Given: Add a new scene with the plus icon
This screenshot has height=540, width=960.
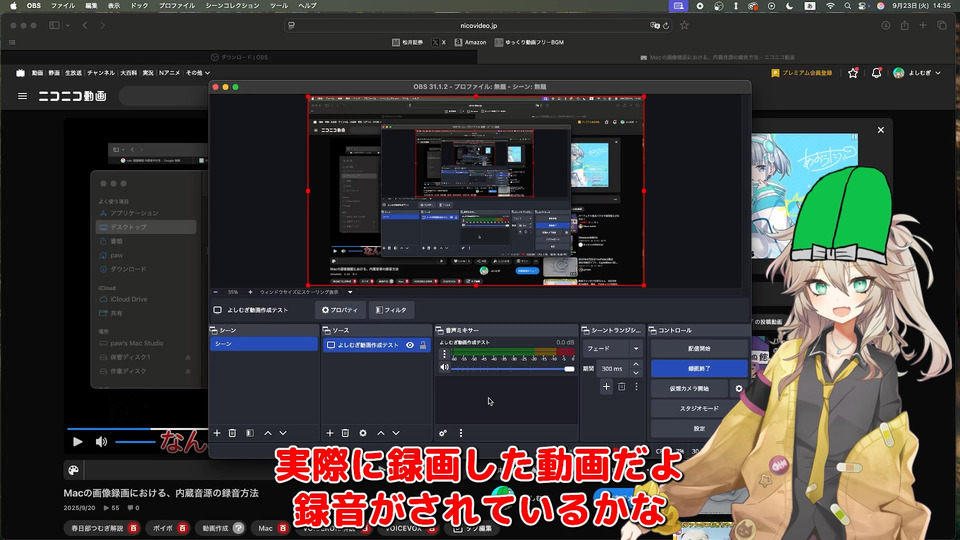Looking at the screenshot, I should coord(217,433).
